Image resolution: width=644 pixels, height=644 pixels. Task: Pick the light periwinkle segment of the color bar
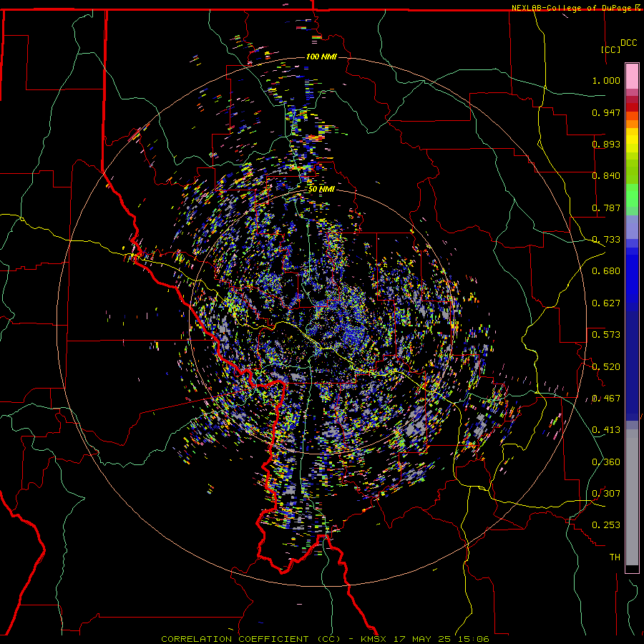pos(632,227)
